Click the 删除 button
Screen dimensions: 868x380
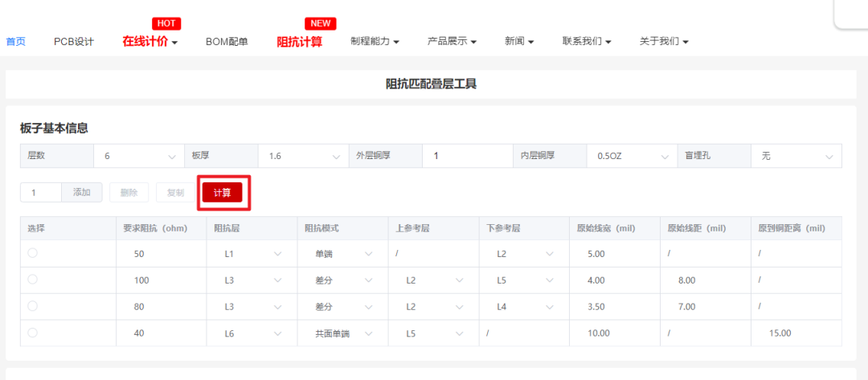coord(129,193)
